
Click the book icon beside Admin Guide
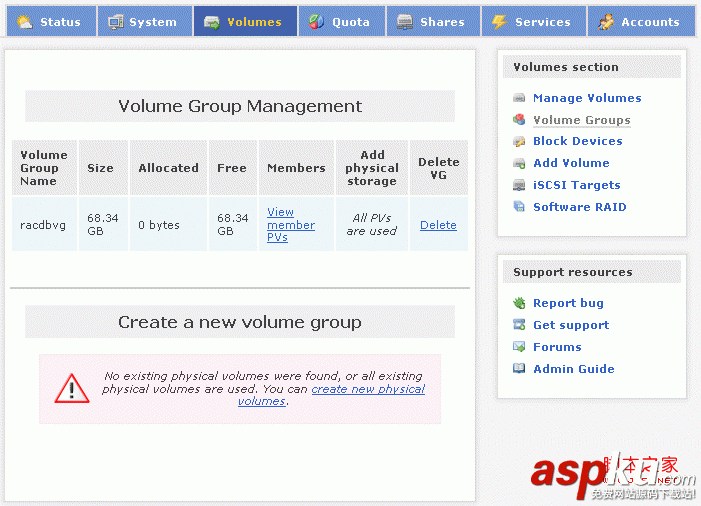click(519, 368)
